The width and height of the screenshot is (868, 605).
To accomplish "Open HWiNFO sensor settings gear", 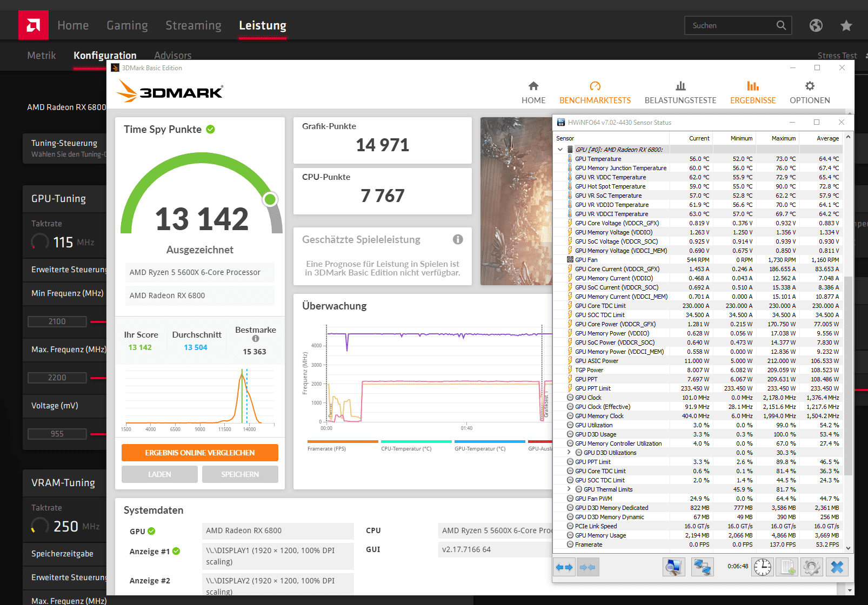I will [811, 567].
